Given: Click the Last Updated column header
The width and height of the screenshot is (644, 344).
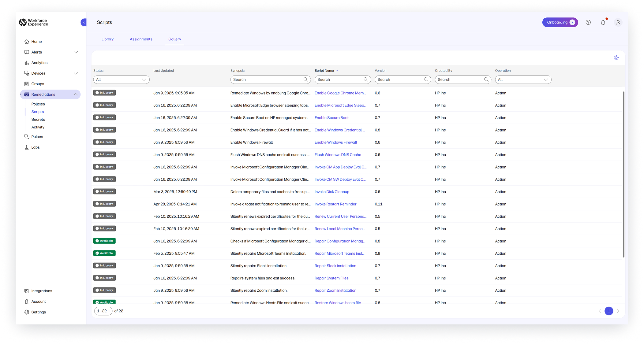Looking at the screenshot, I should 163,71.
